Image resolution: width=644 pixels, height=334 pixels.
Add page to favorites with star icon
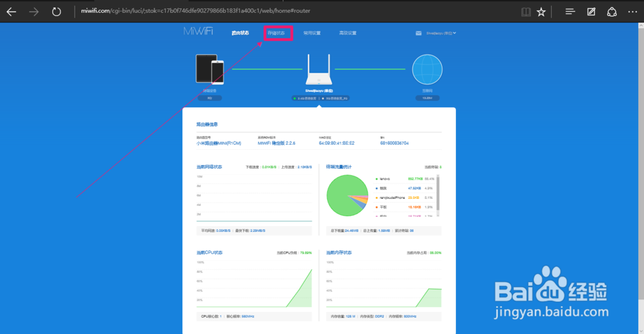pos(542,12)
